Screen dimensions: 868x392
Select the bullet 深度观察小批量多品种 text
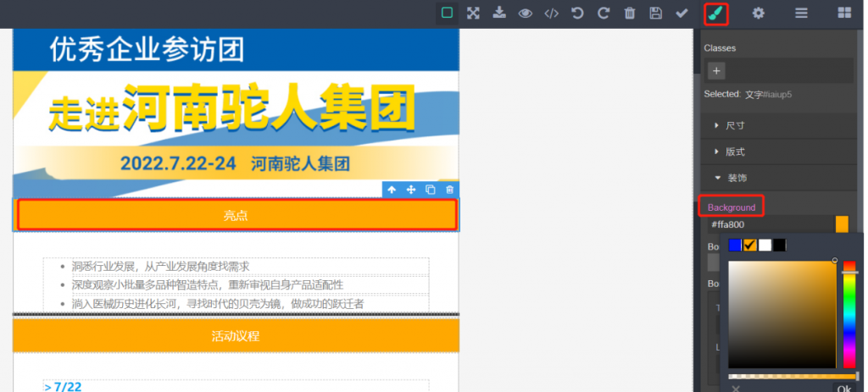[208, 284]
